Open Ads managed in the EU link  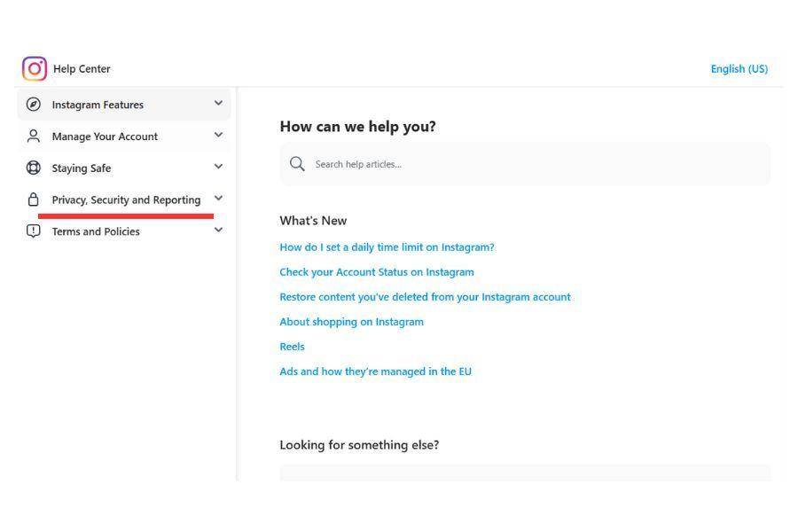(376, 372)
